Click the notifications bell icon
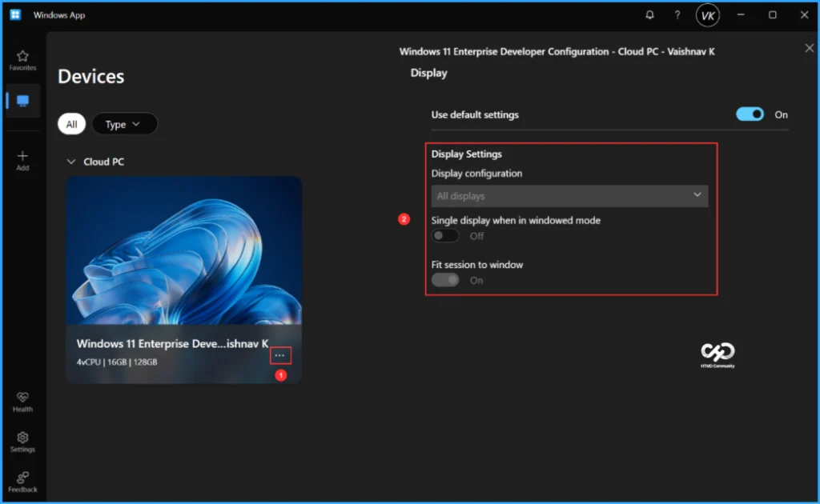This screenshot has height=504, width=820. (x=649, y=14)
